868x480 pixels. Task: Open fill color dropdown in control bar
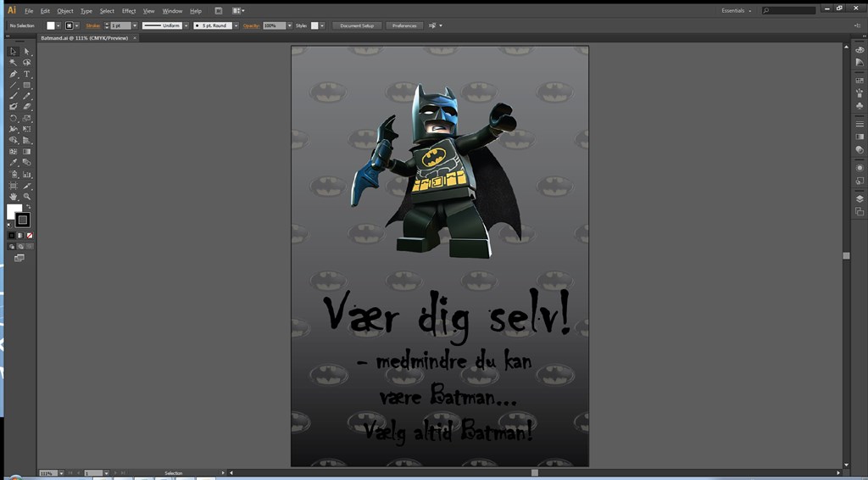click(x=58, y=25)
